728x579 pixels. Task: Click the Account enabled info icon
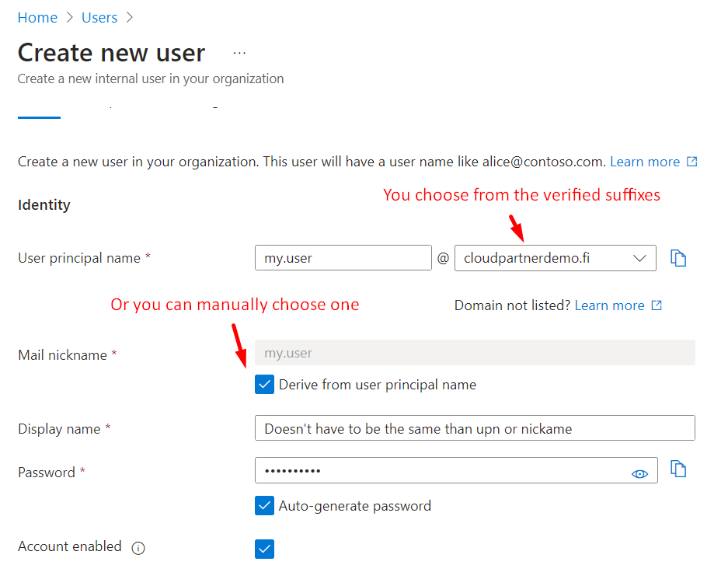138,548
